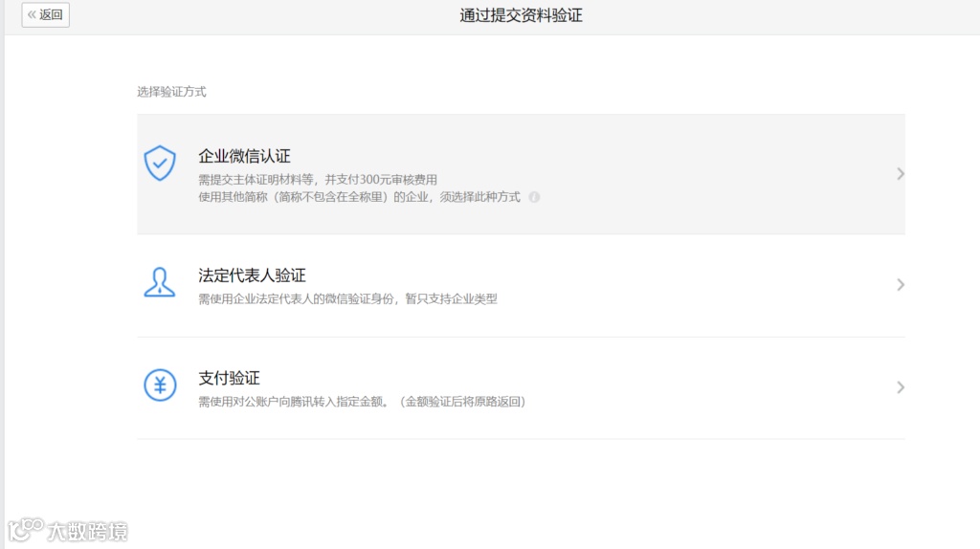Click the shield icon for 企业微信认证
Screen dimensions: 980x549
pyautogui.click(x=160, y=163)
